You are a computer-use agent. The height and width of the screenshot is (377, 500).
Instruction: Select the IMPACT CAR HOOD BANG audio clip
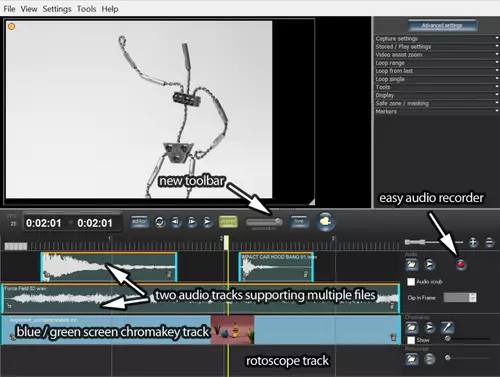[x=276, y=267]
